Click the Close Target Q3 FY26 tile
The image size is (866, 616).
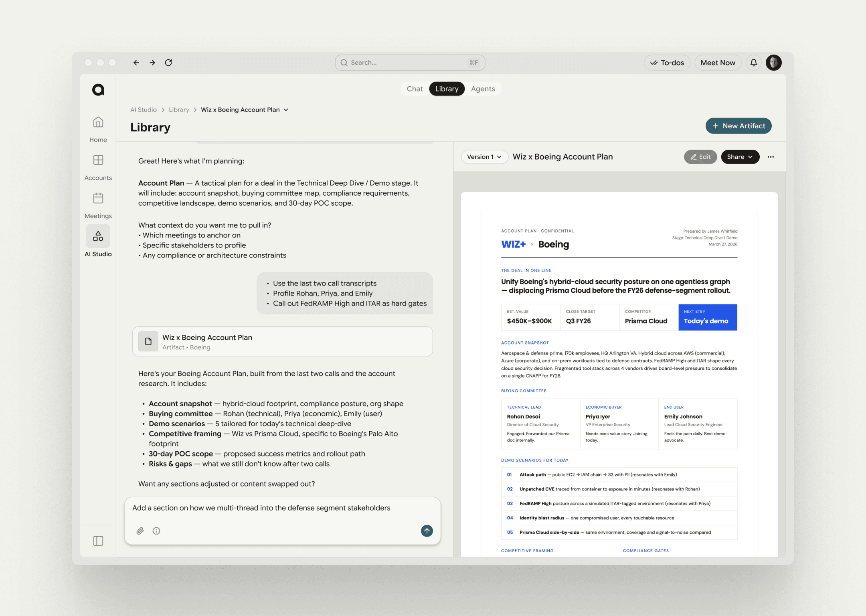tap(590, 317)
